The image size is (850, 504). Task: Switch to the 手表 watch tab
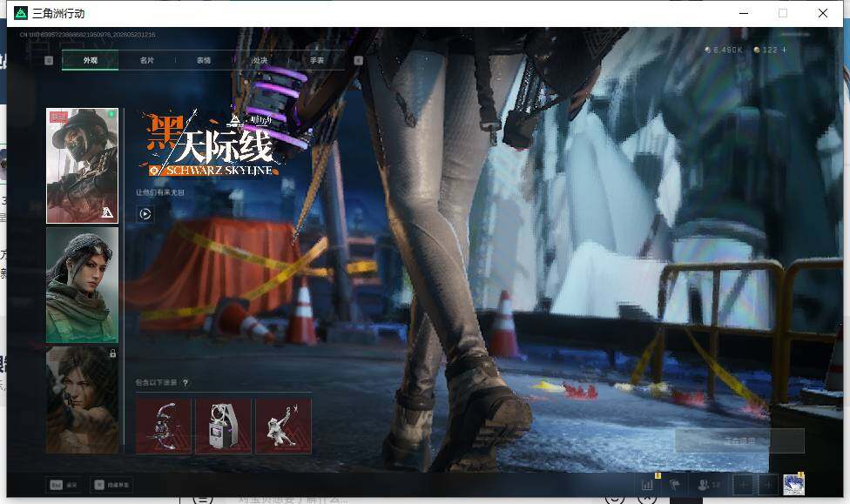(x=317, y=60)
